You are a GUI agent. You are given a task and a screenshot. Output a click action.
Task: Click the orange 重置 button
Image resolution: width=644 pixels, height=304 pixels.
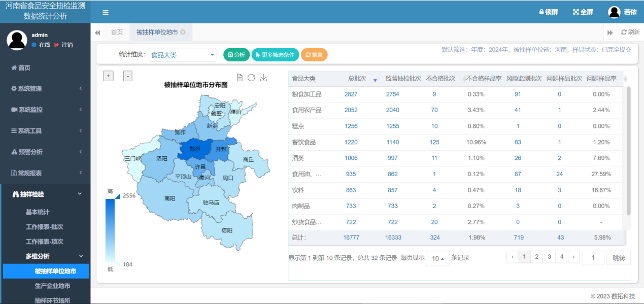[x=314, y=55]
